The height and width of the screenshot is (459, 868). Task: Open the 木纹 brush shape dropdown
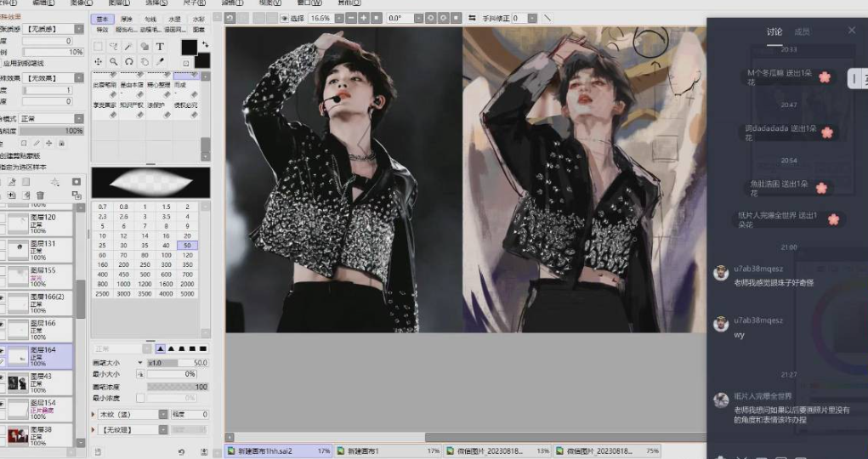(163, 414)
